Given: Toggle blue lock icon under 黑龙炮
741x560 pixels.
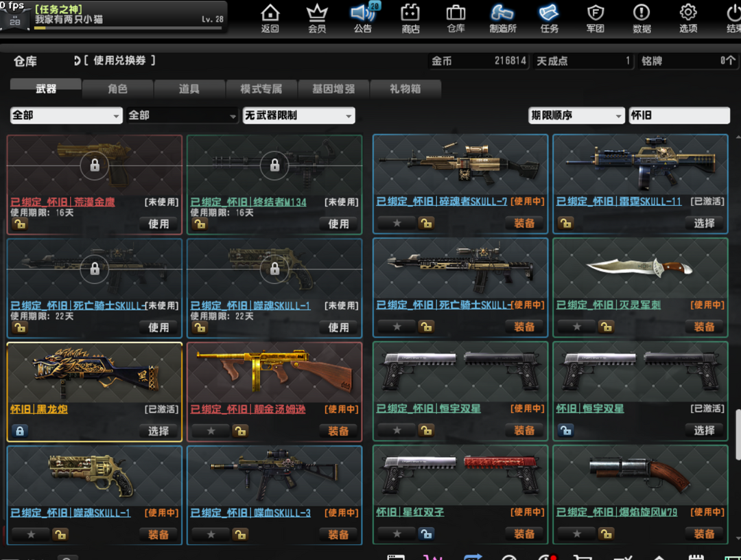Looking at the screenshot, I should click(x=20, y=430).
